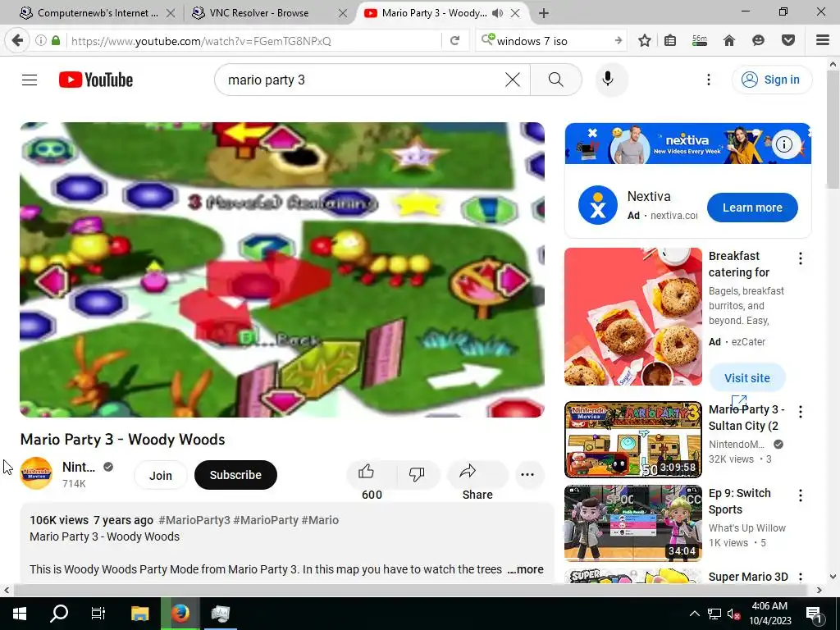The image size is (840, 630).
Task: Start voice search with microphone icon
Action: point(608,80)
